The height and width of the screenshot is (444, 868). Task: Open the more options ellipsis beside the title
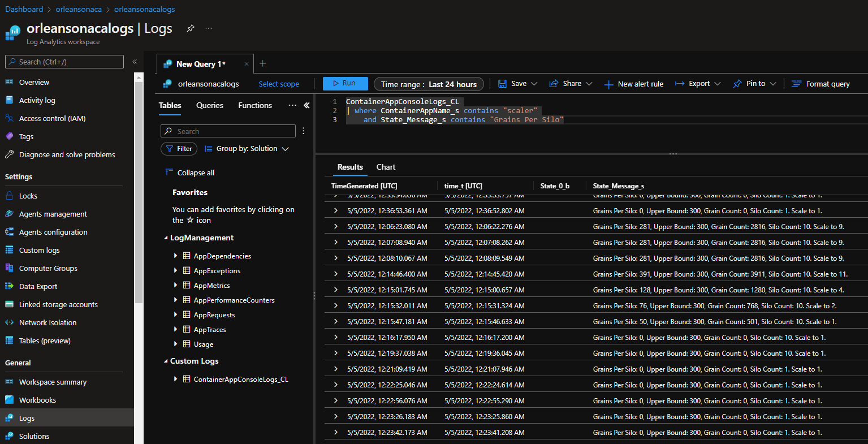tap(209, 28)
